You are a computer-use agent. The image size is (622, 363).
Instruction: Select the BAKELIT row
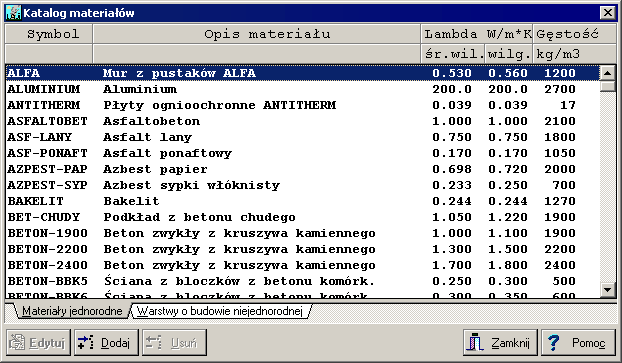(x=303, y=201)
